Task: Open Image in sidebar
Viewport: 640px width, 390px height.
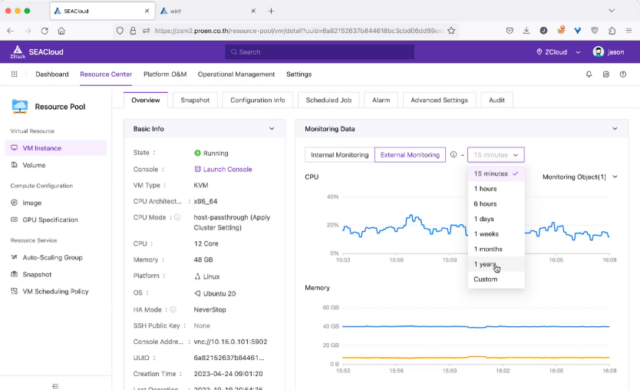Action: (56, 203)
